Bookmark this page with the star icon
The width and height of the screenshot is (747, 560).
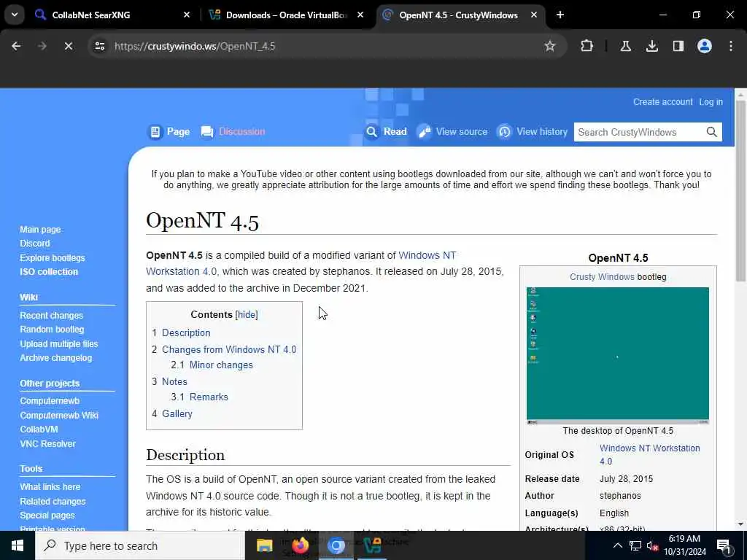550,46
